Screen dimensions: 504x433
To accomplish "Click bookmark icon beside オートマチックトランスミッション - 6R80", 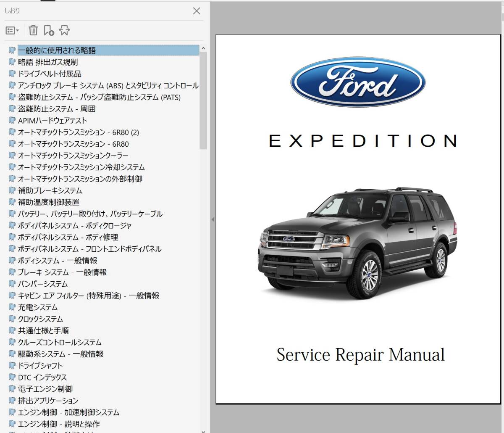I will [x=12, y=144].
